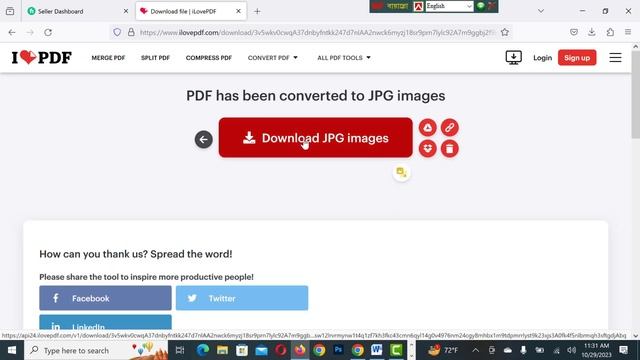
Task: Click the yellow floating translate icon
Action: click(x=402, y=173)
